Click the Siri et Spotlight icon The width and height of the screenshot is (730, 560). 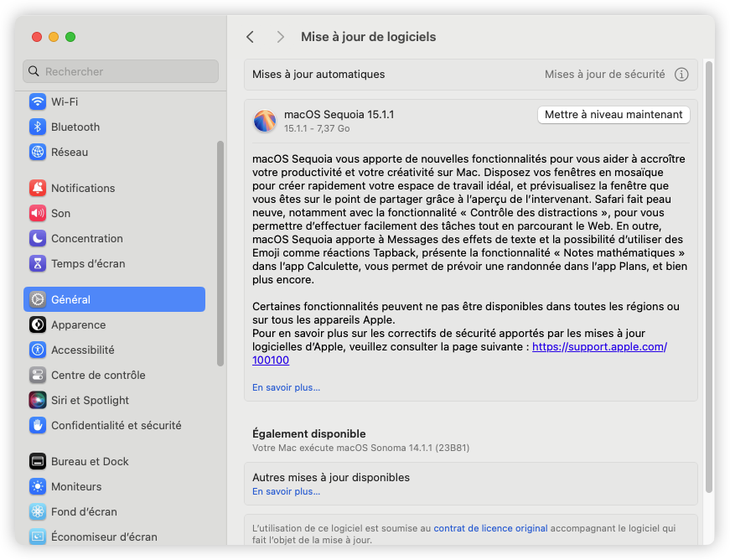click(x=38, y=400)
